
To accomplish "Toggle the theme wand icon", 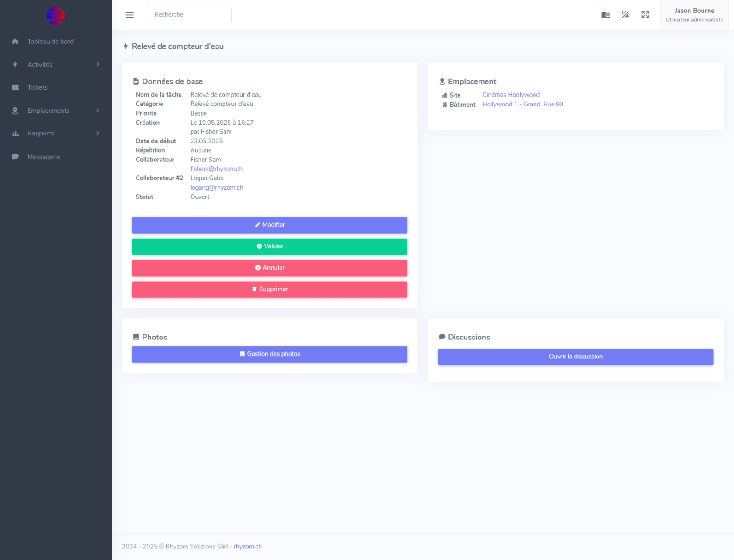I will tap(625, 15).
